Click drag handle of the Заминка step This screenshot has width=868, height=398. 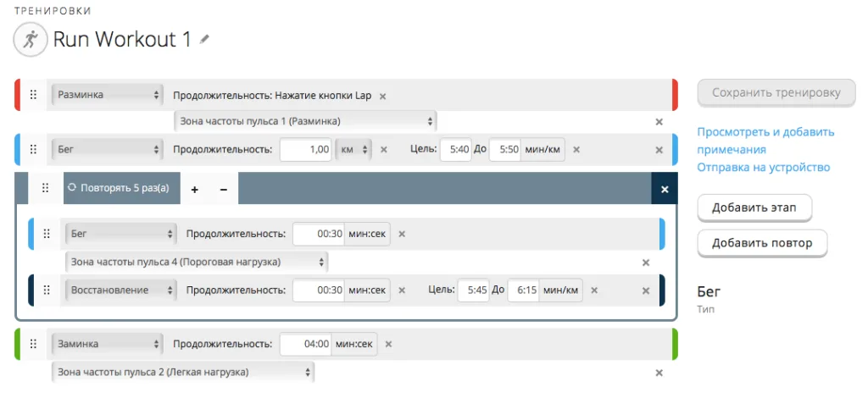(33, 344)
